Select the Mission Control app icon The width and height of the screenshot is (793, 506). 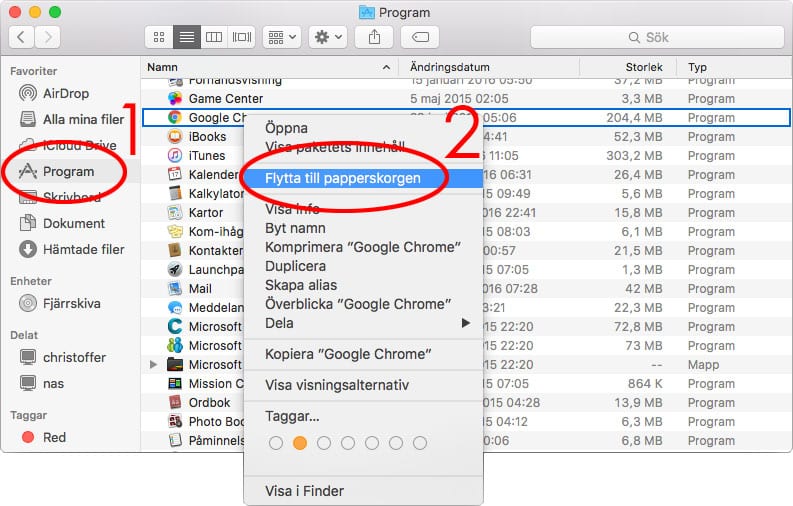(x=175, y=384)
